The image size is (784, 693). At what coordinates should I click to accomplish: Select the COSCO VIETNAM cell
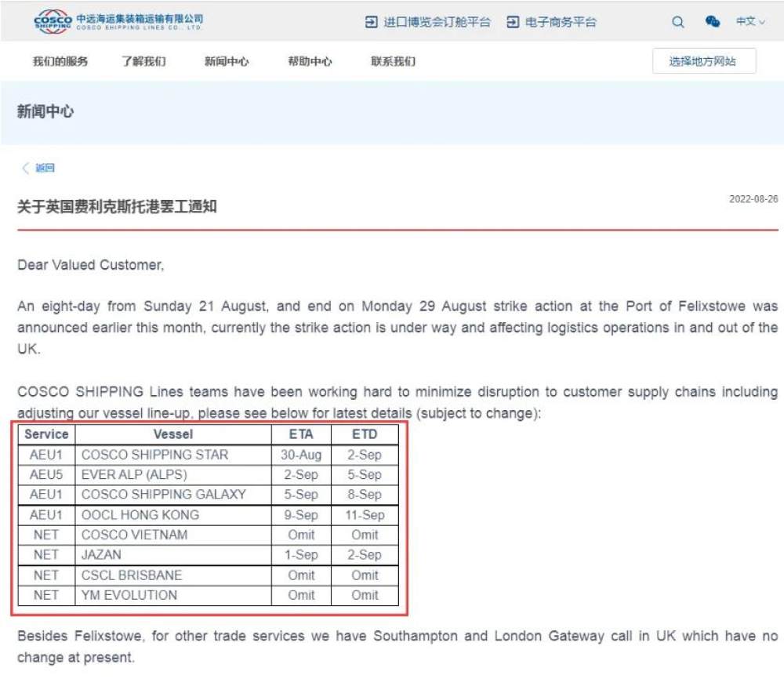173,535
